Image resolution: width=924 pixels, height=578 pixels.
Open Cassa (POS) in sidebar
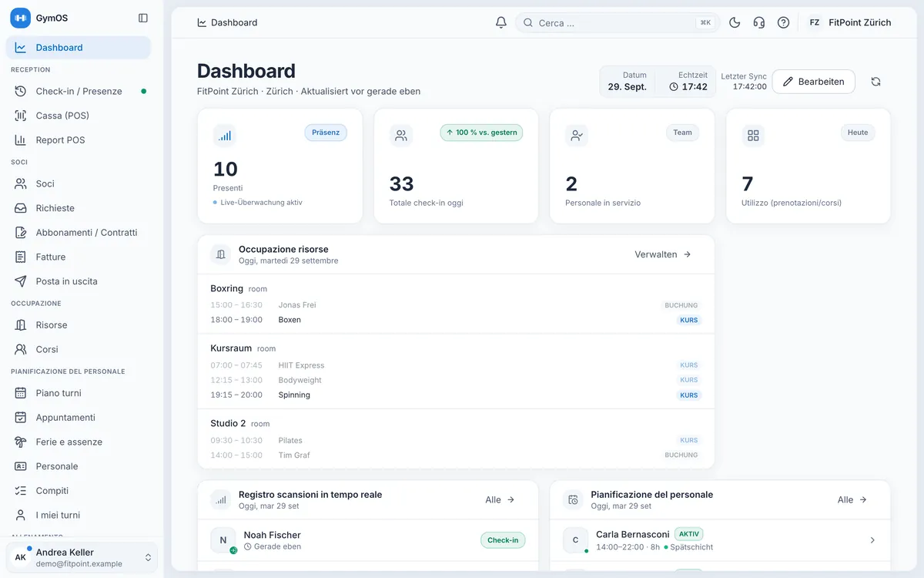[79, 116]
